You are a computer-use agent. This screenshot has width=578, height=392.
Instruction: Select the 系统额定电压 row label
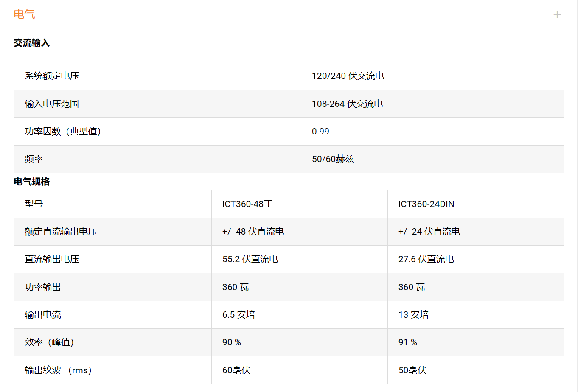[52, 76]
